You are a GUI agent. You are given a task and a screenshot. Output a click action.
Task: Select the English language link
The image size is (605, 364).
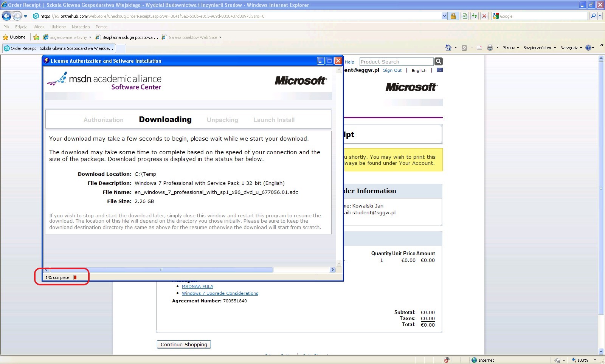[419, 70]
